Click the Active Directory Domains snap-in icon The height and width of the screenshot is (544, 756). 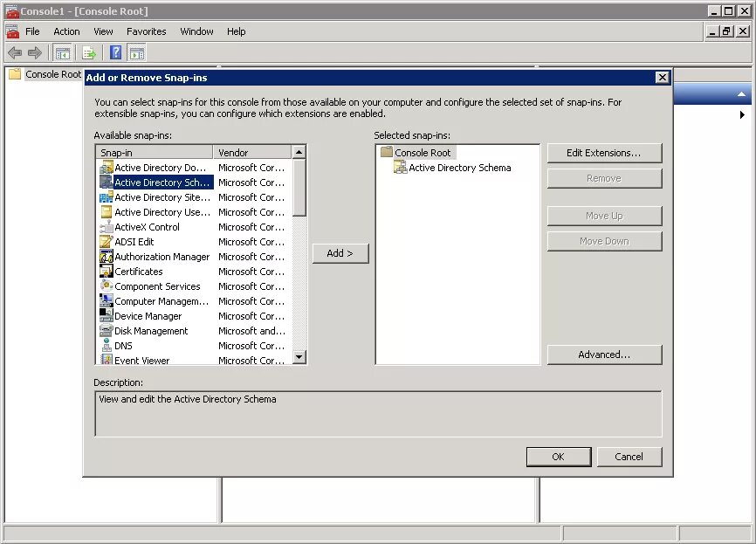pyautogui.click(x=107, y=168)
